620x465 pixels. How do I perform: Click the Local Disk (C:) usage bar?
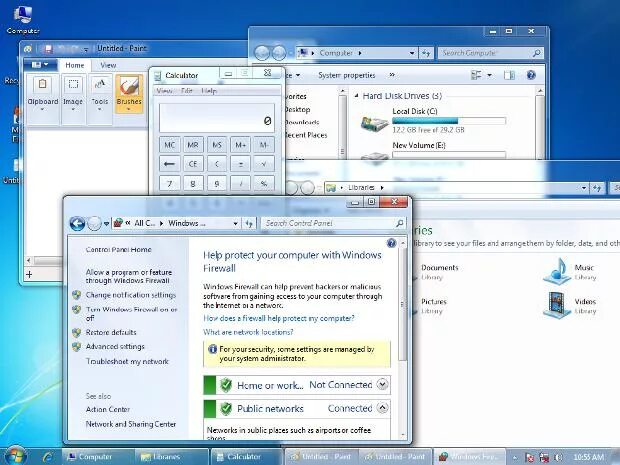449,121
